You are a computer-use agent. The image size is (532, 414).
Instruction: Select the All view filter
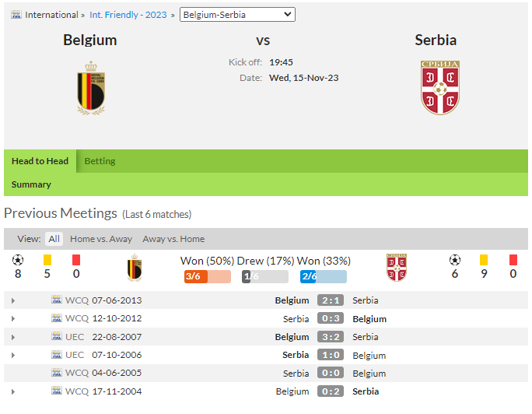pos(54,239)
